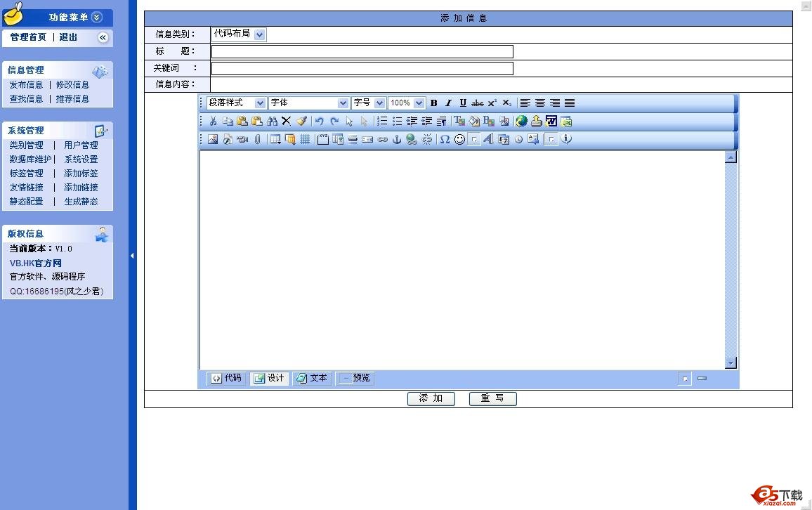The height and width of the screenshot is (510, 812).
Task: Insert the current time with clock icon
Action: [x=518, y=139]
